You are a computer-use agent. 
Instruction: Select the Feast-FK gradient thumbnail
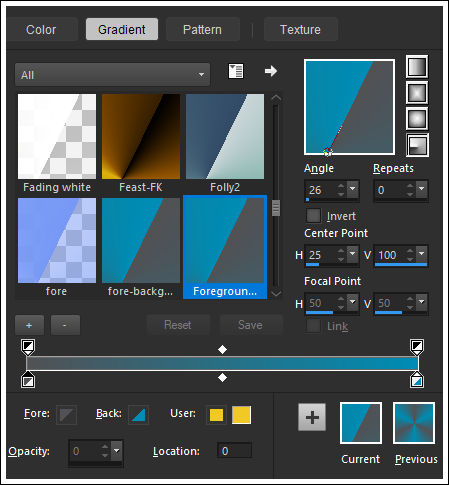141,136
